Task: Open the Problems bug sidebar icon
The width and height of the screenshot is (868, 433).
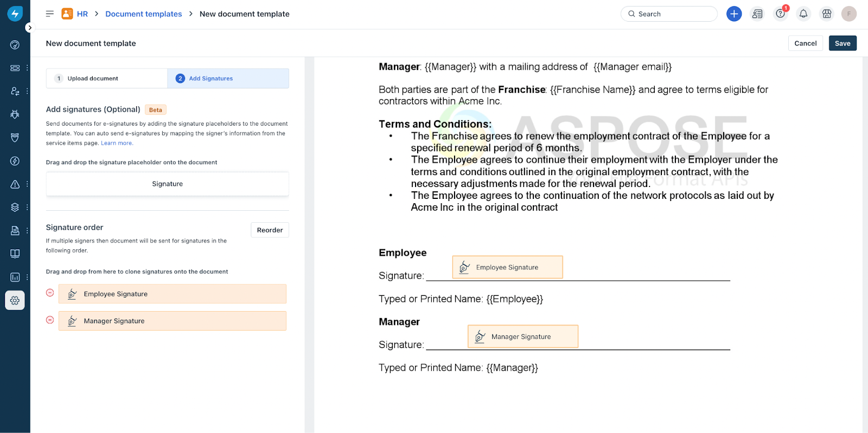Action: click(15, 114)
